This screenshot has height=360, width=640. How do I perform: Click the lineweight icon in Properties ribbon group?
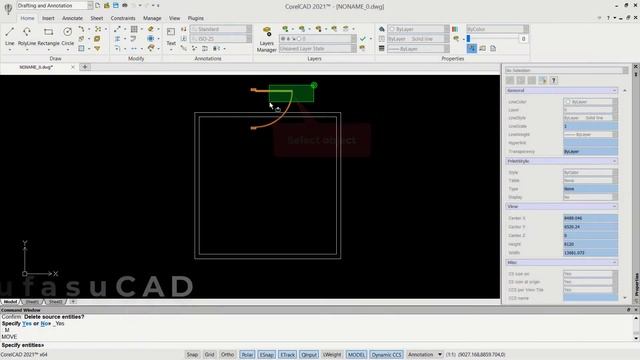pyautogui.click(x=382, y=48)
